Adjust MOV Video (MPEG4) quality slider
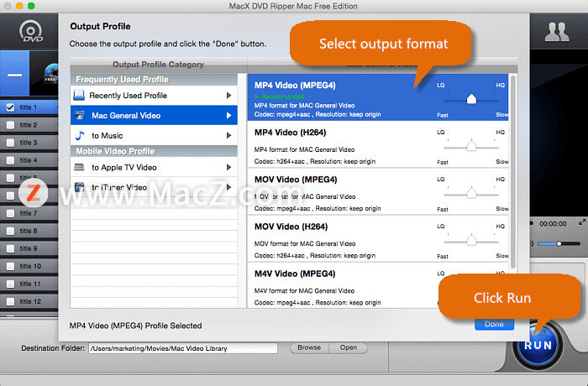 [471, 193]
